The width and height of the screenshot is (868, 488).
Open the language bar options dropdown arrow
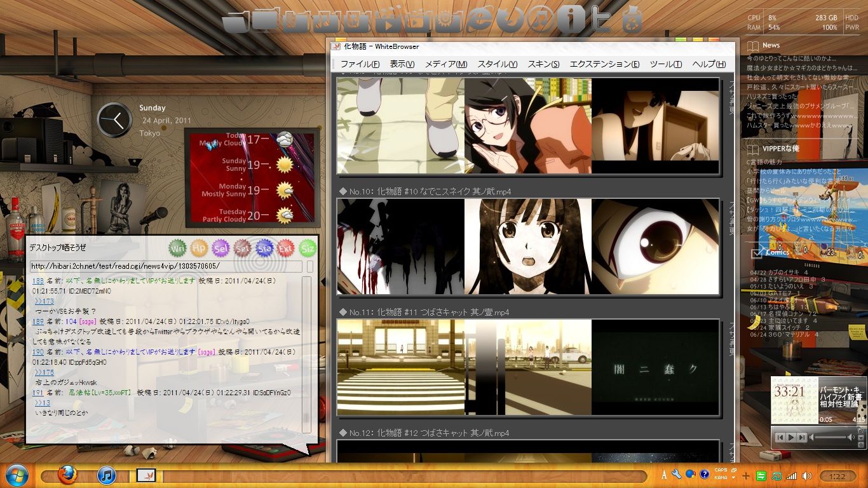tap(733, 478)
